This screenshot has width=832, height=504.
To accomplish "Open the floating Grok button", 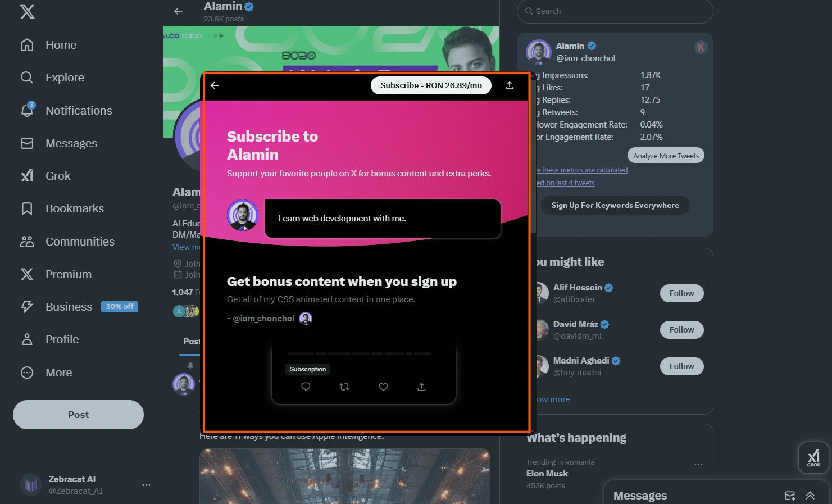I will (813, 458).
